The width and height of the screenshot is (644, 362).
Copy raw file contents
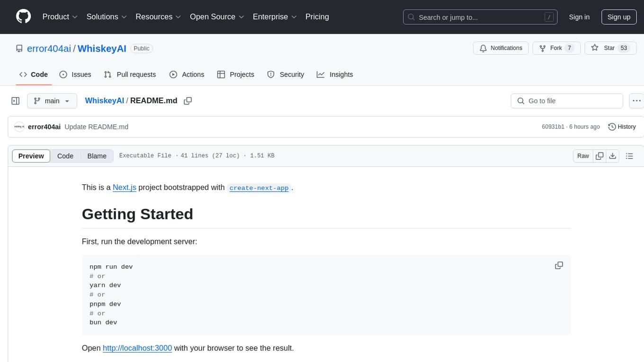tap(599, 156)
